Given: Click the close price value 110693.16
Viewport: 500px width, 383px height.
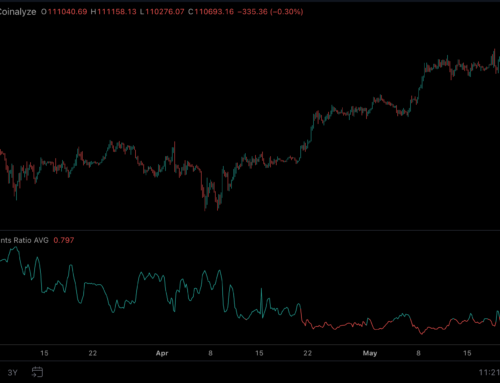Looking at the screenshot, I should 214,12.
